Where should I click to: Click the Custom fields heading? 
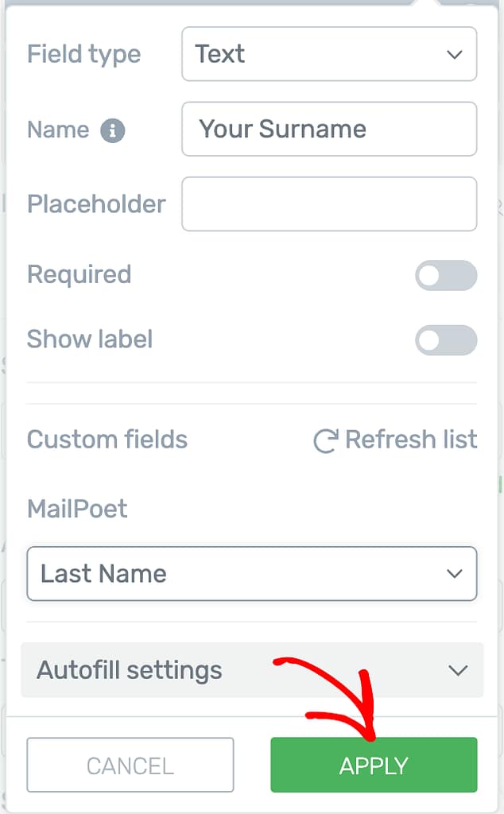(107, 440)
